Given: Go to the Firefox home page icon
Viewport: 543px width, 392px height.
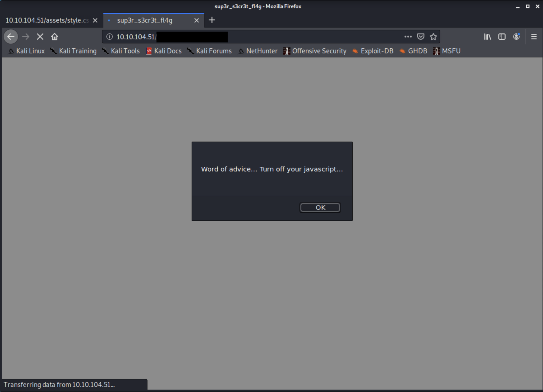Looking at the screenshot, I should (x=55, y=37).
